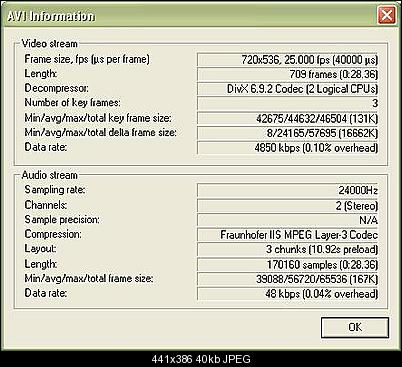The width and height of the screenshot is (402, 367).
Task: Select the '709 frames (0:28.36)' length value
Action: coord(287,74)
